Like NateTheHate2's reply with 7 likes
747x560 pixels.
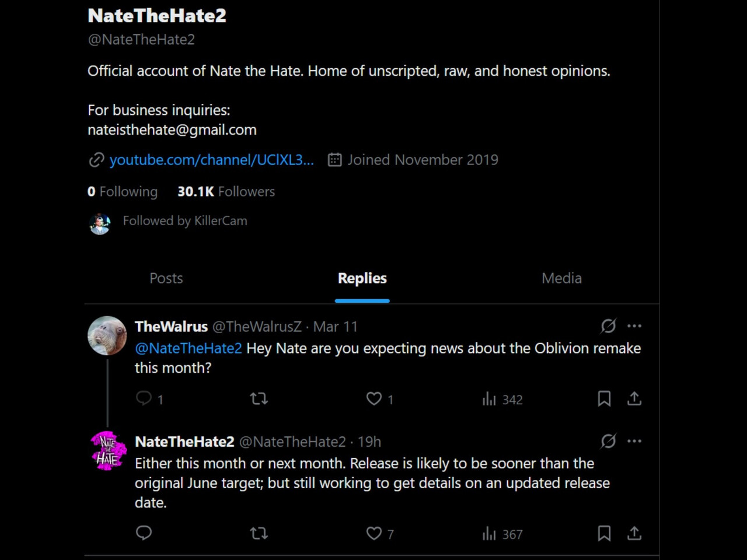click(x=373, y=533)
